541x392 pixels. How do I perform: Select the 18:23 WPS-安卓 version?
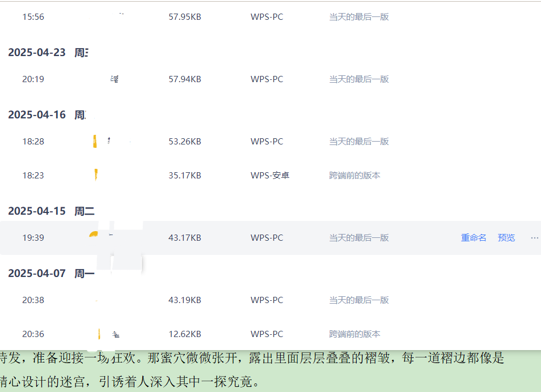(33, 176)
